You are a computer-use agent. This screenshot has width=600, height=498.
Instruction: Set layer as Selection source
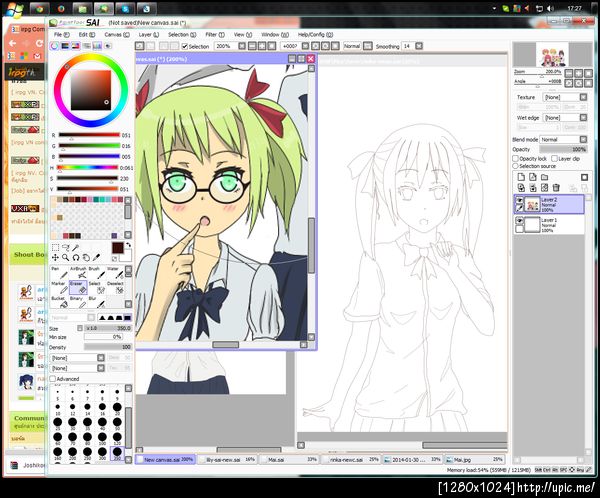[x=515, y=166]
